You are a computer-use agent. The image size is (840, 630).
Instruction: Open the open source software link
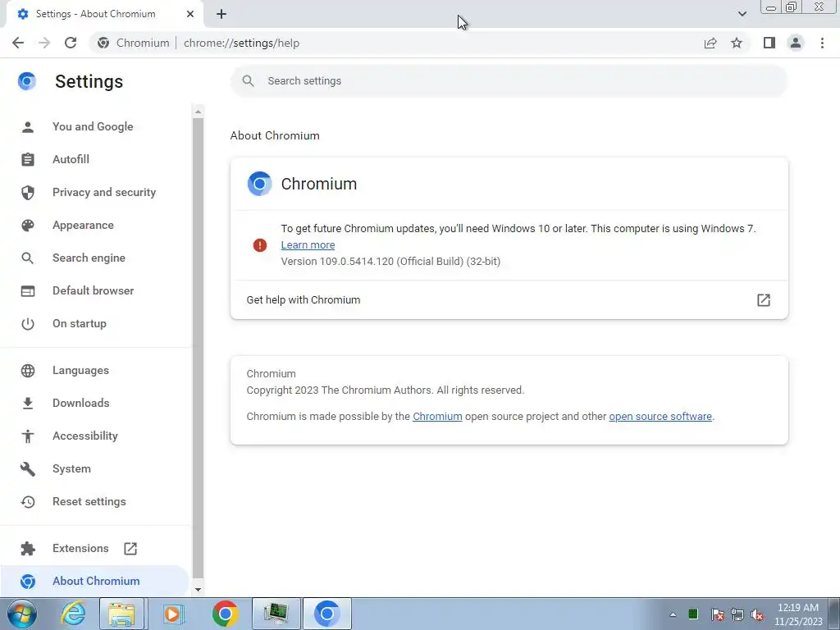pos(660,416)
